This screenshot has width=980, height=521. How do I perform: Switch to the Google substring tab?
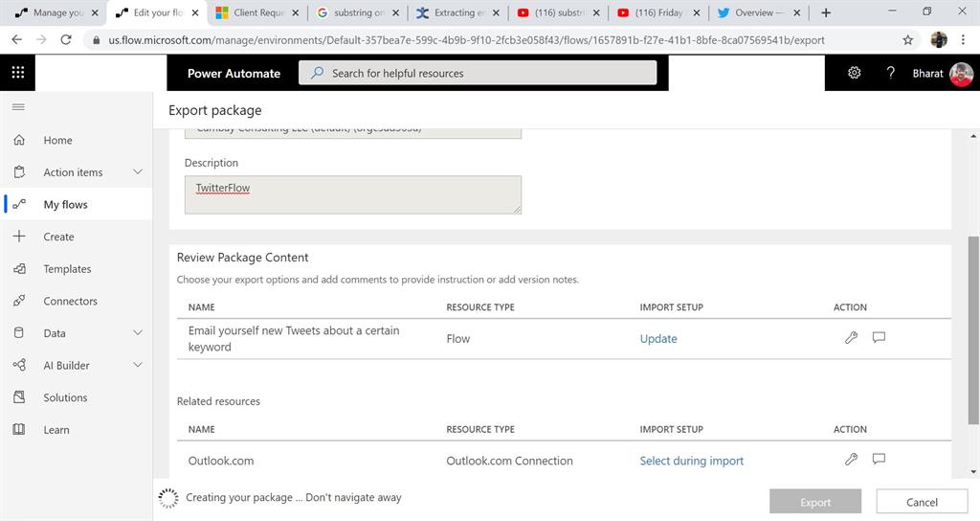[358, 12]
